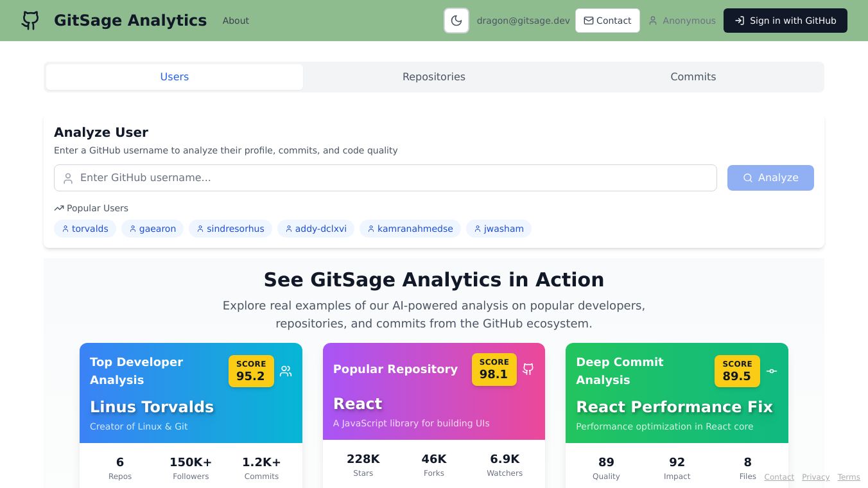Open the Privacy footer link

click(x=815, y=477)
